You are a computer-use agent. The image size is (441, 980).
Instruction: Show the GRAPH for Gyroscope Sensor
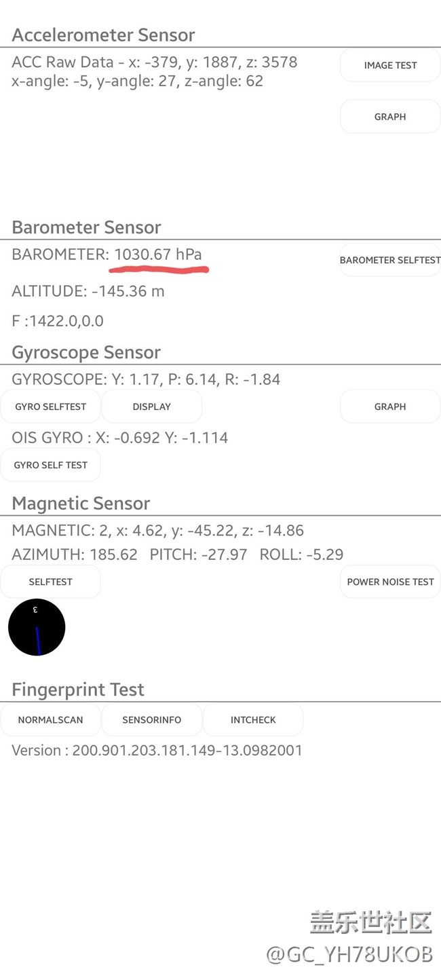tap(390, 407)
